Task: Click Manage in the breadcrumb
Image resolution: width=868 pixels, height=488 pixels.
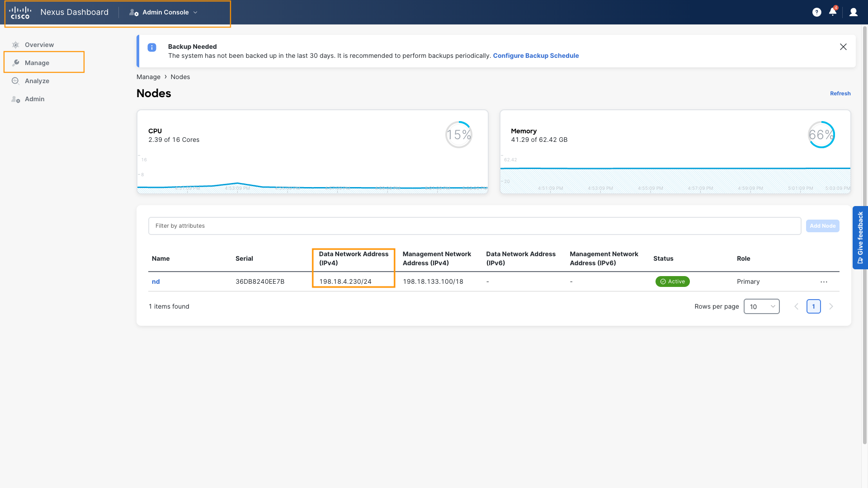Action: pos(148,77)
